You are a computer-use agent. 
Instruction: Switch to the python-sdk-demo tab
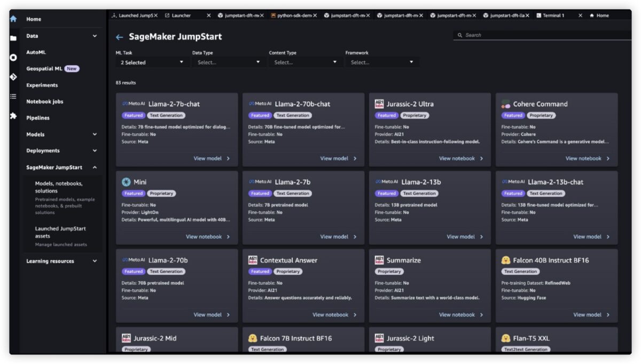coord(293,15)
